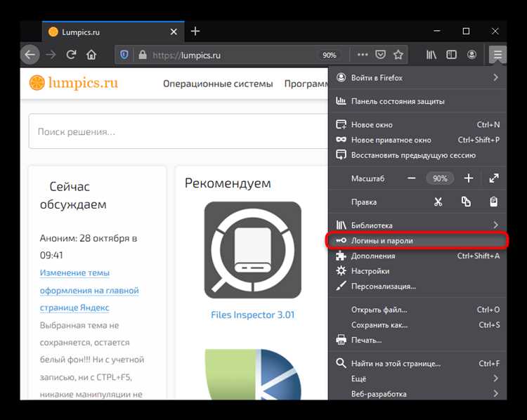527x420 pixels.
Task: Bookmark this page with the star
Action: click(398, 55)
